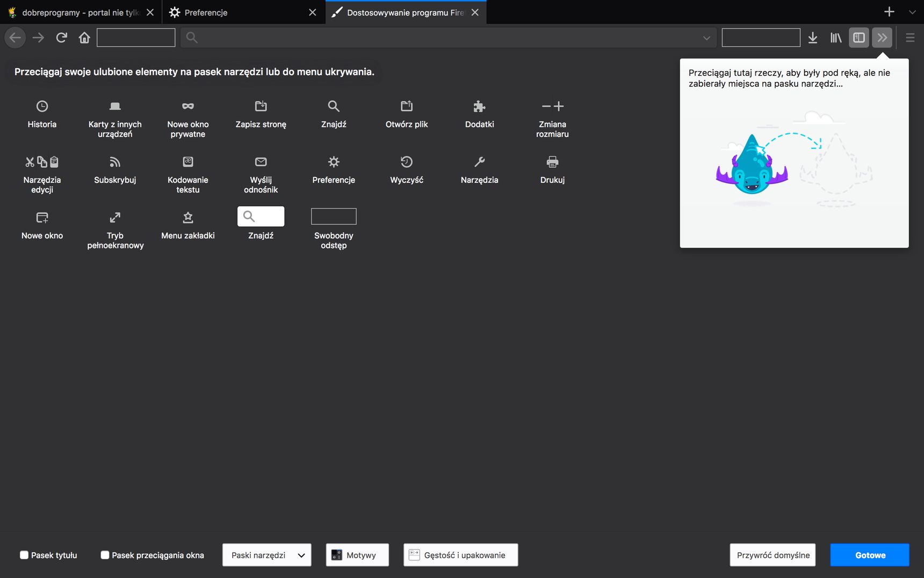Image resolution: width=924 pixels, height=578 pixels.
Task: Select Tryb pełnoekranowy arrows icon
Action: (x=115, y=218)
